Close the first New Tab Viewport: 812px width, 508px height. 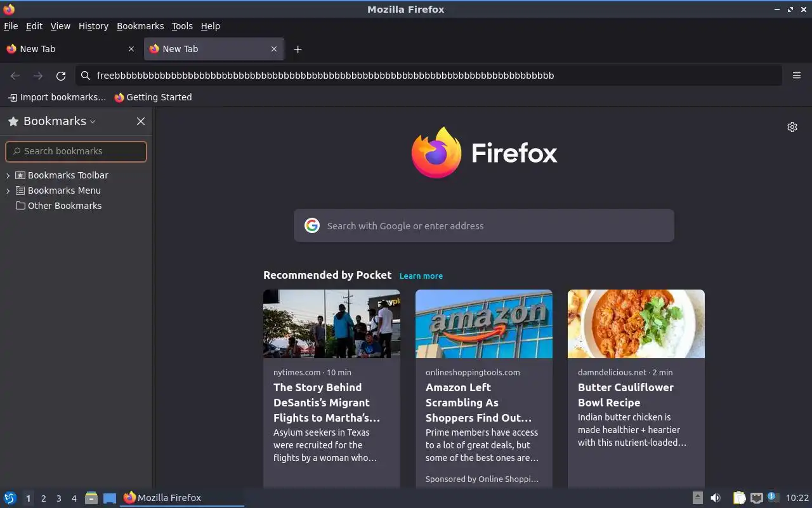click(131, 49)
